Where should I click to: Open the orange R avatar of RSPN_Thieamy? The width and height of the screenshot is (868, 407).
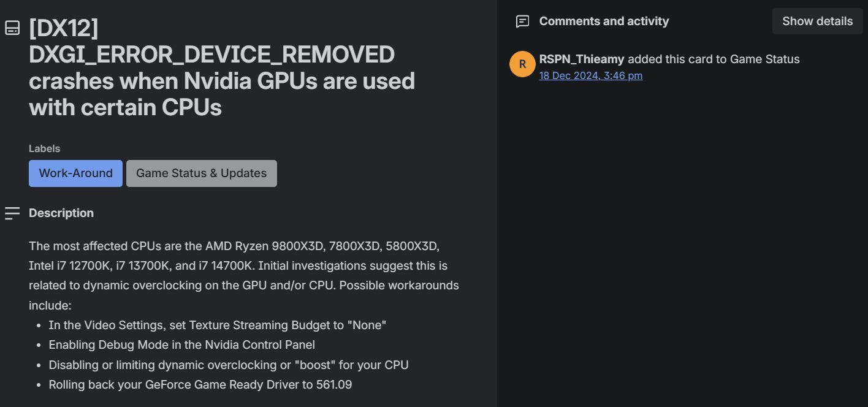pyautogui.click(x=522, y=64)
